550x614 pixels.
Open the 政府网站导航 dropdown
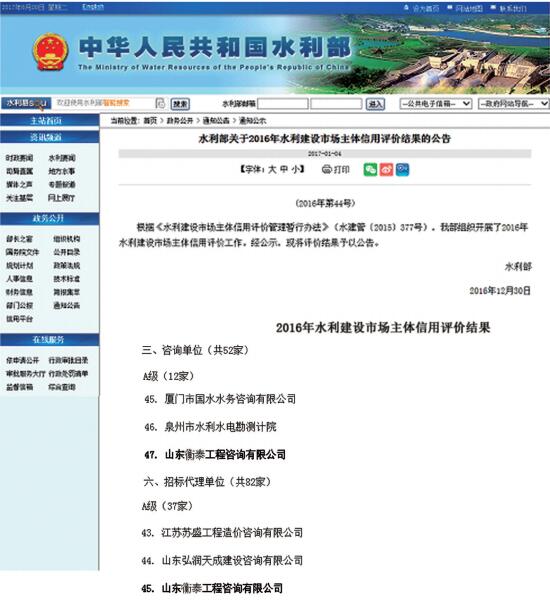(514, 104)
